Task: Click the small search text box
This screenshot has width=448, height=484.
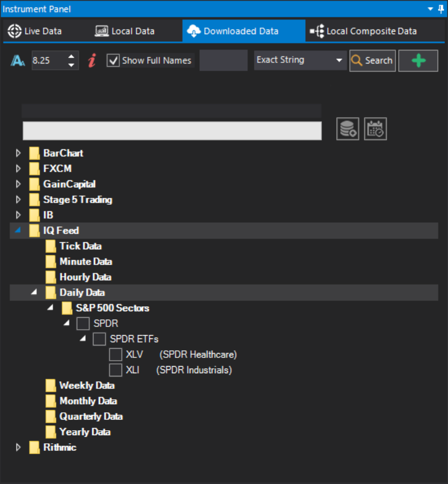Action: (x=223, y=60)
